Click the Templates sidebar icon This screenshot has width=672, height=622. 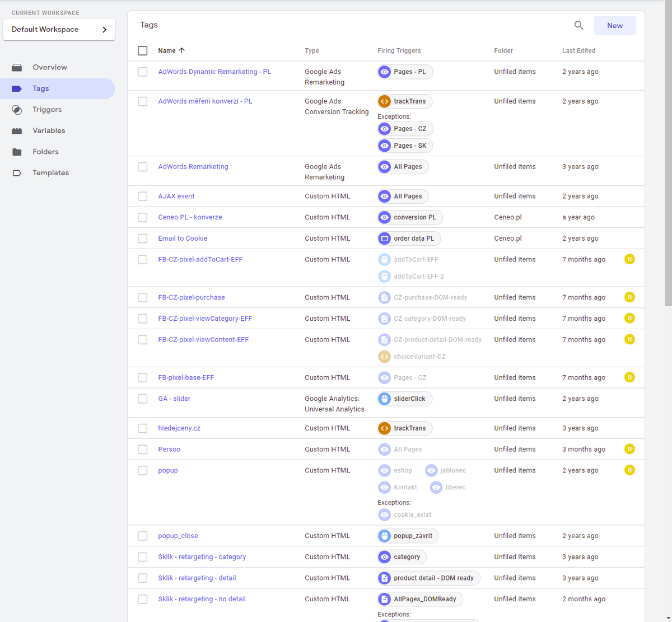click(x=17, y=173)
